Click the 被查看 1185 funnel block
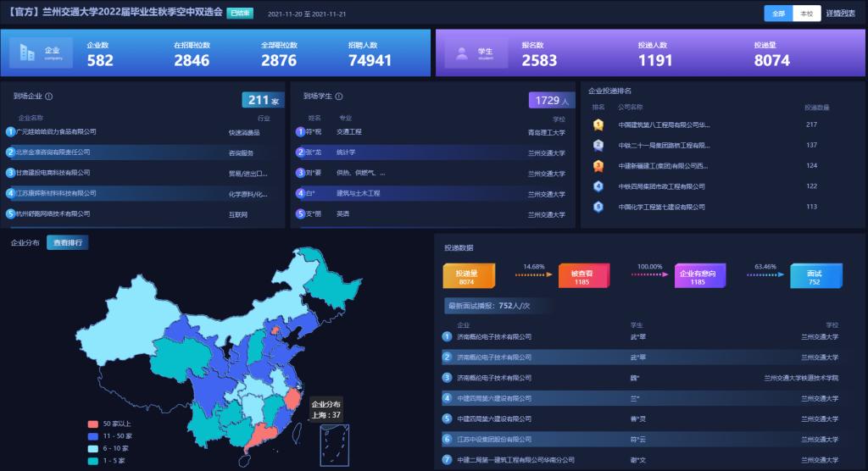 point(581,277)
